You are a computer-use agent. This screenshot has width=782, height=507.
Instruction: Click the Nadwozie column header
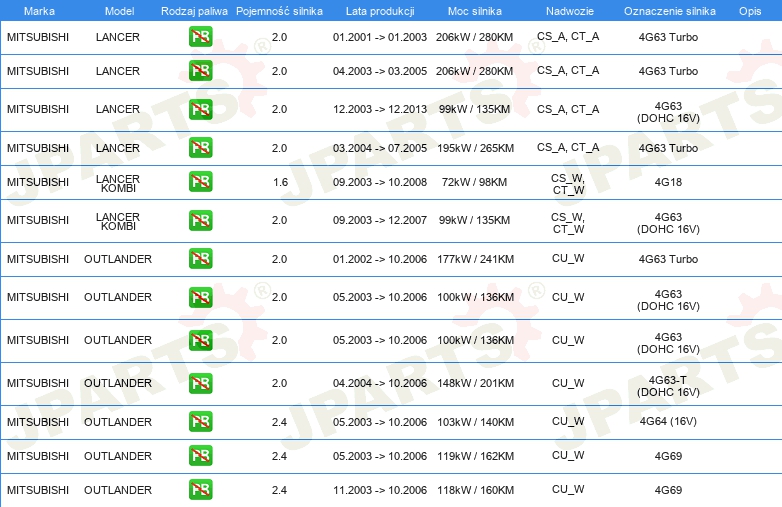(x=570, y=11)
